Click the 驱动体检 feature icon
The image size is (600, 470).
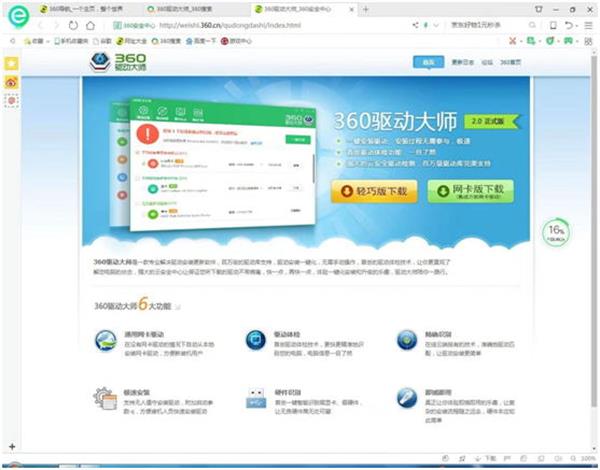(256, 340)
